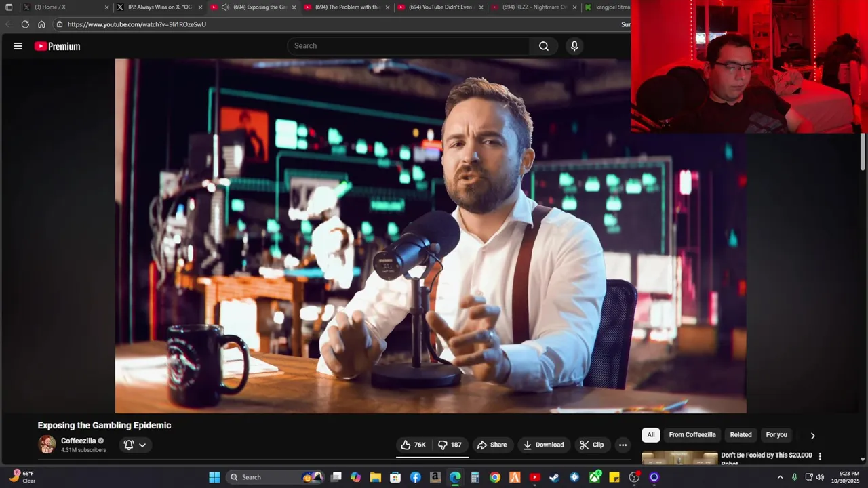Open File Explorer from taskbar
The image size is (868, 488).
376,477
